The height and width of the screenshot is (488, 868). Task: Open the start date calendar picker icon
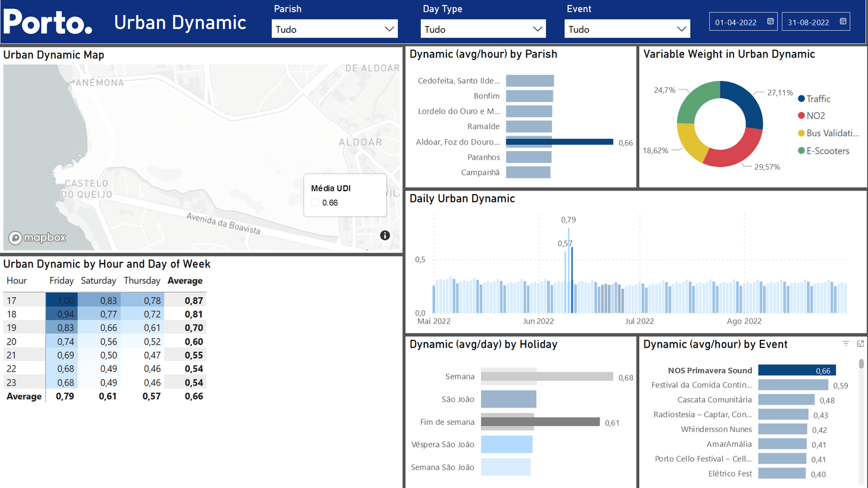[x=770, y=21]
